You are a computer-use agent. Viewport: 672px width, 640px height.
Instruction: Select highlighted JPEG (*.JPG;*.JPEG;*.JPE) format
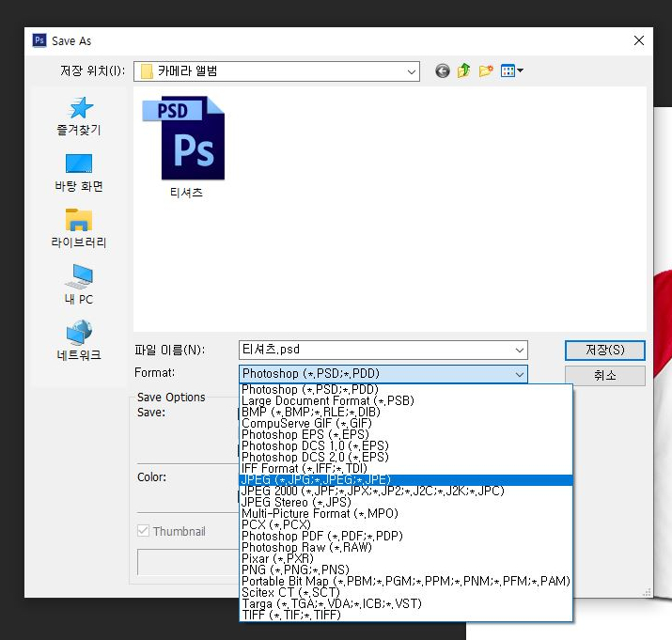(405, 479)
